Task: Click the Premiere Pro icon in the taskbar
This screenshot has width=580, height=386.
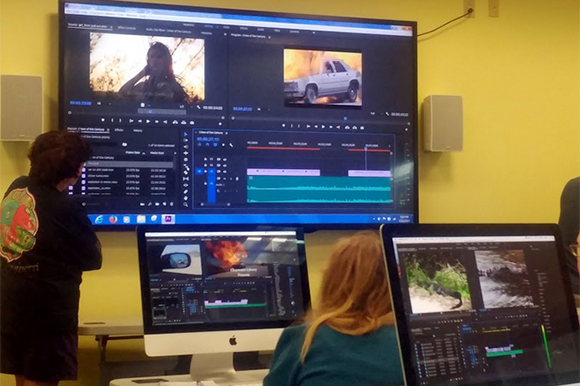Action: click(168, 219)
